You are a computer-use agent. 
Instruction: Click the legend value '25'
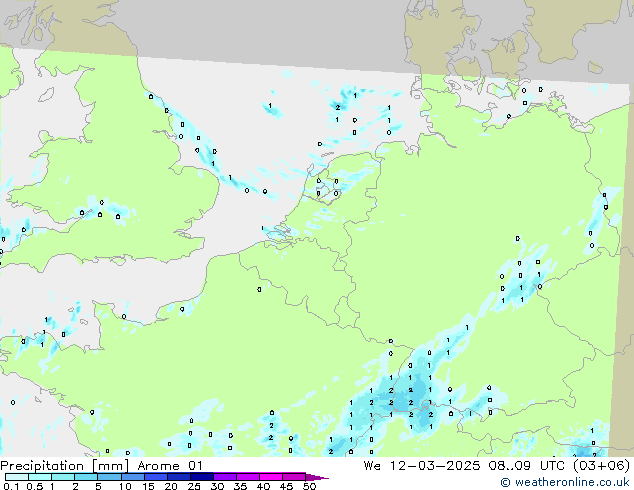click(194, 486)
